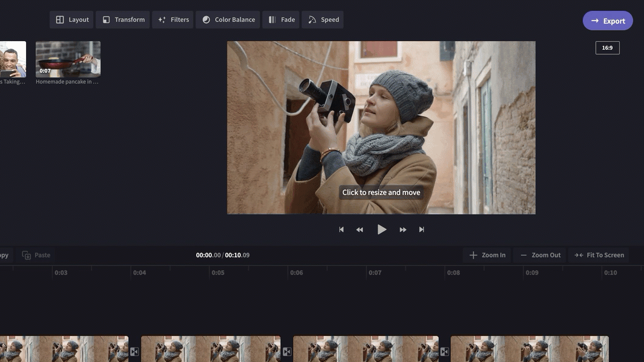
Task: Select the third clip in the timeline
Action: [366, 349]
